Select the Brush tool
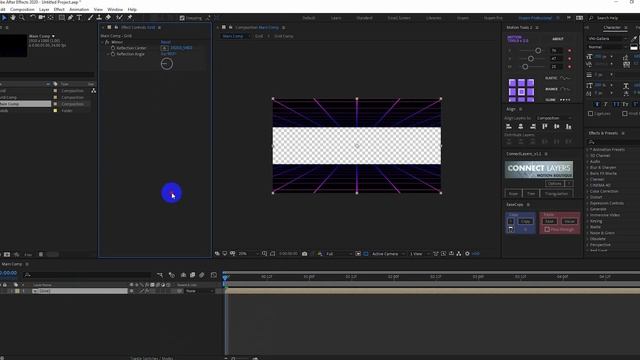The height and width of the screenshot is (360, 640). (90, 18)
